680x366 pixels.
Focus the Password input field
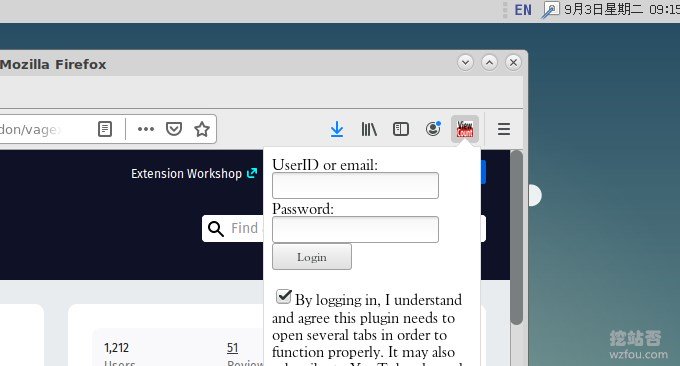click(x=355, y=229)
